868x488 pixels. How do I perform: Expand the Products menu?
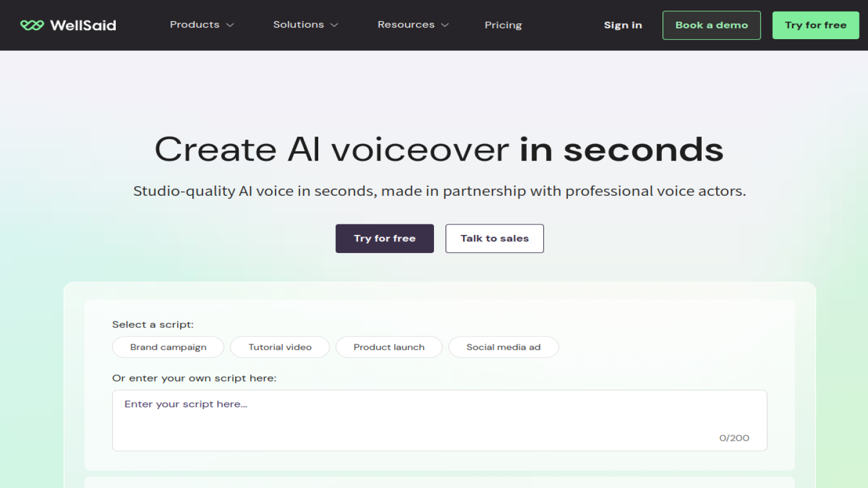pos(202,25)
